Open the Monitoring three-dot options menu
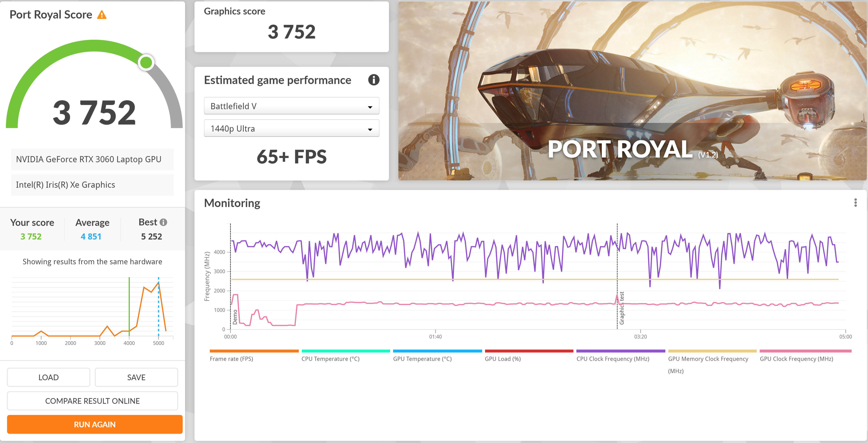Screen dimensions: 868x443 pyautogui.click(x=855, y=202)
